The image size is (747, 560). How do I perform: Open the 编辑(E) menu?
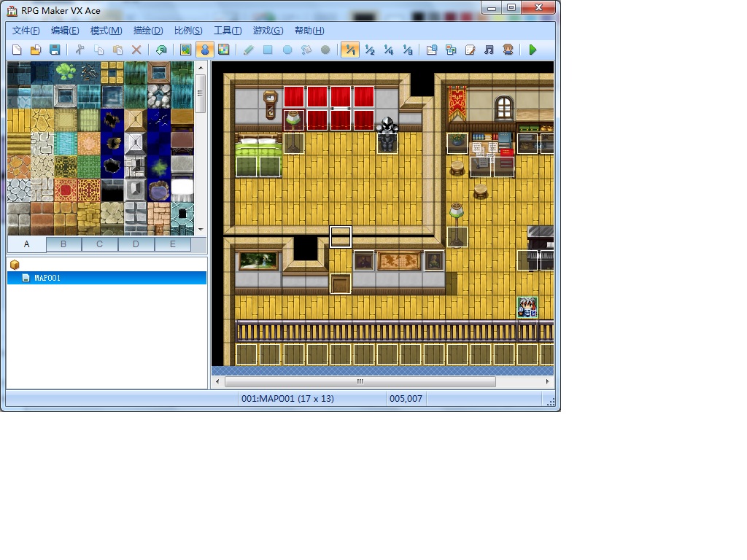pos(65,31)
